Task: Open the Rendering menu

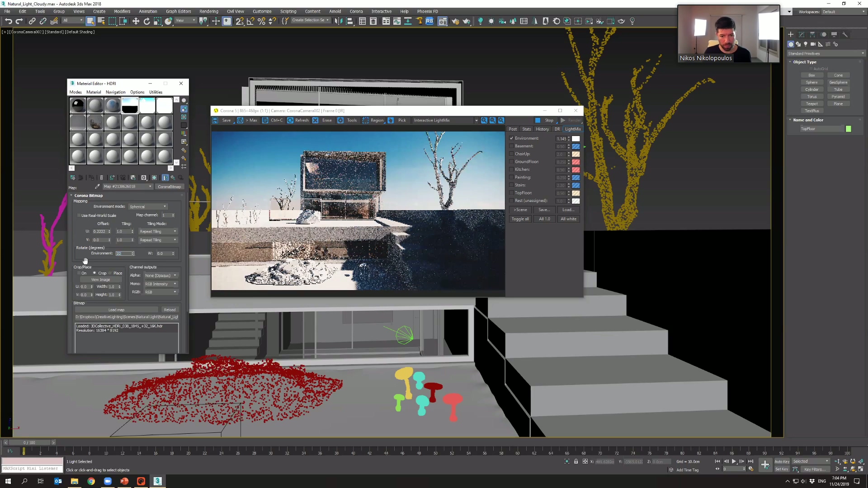Action: [208, 11]
